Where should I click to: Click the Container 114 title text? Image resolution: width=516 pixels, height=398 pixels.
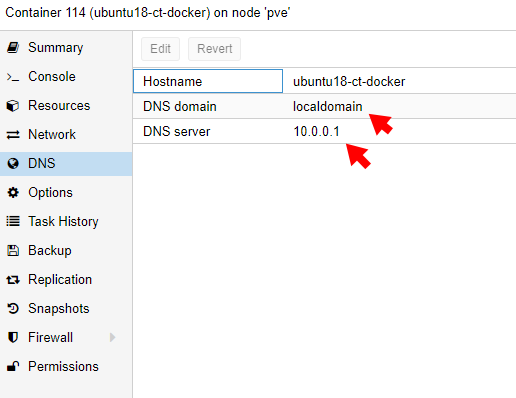148,13
